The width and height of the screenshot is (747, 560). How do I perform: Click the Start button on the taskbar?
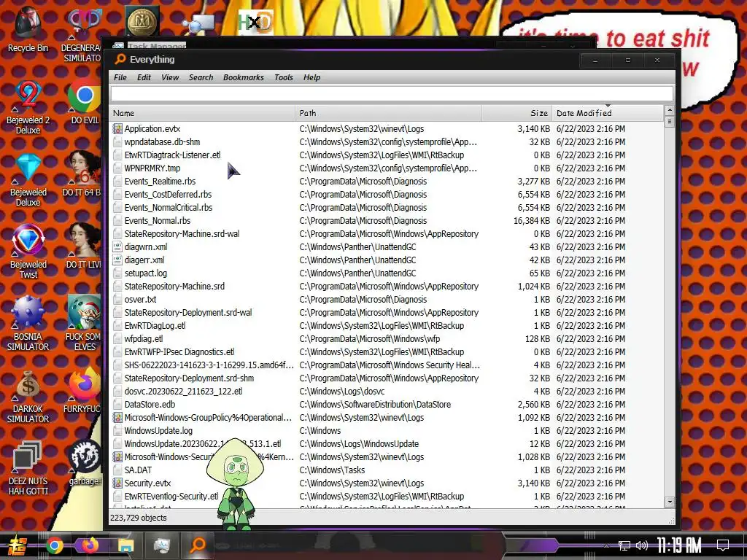tap(16, 545)
